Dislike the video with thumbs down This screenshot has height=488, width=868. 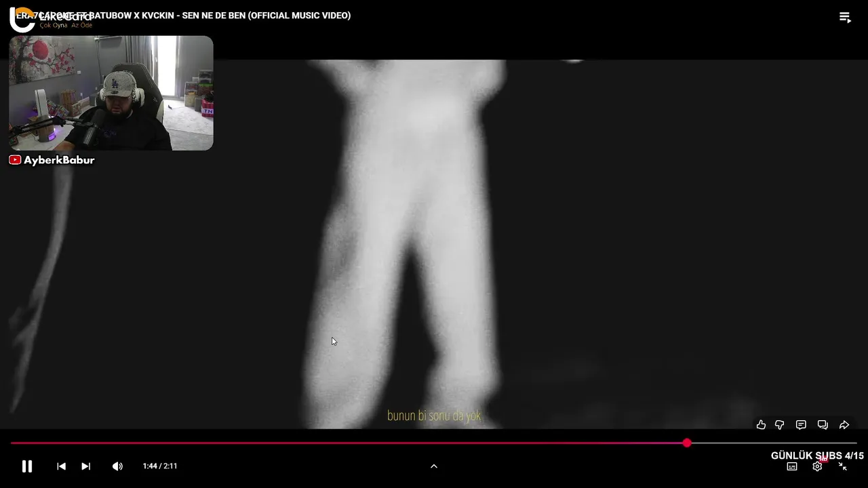pos(780,425)
